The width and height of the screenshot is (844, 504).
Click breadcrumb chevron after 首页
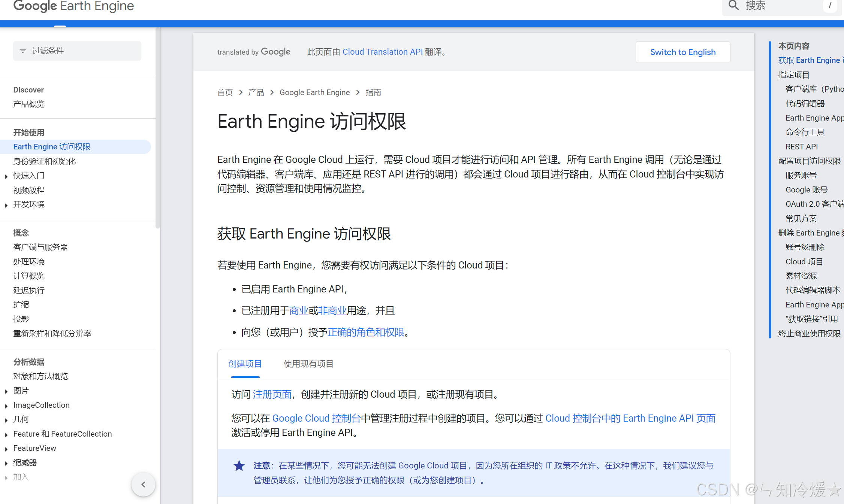point(241,92)
